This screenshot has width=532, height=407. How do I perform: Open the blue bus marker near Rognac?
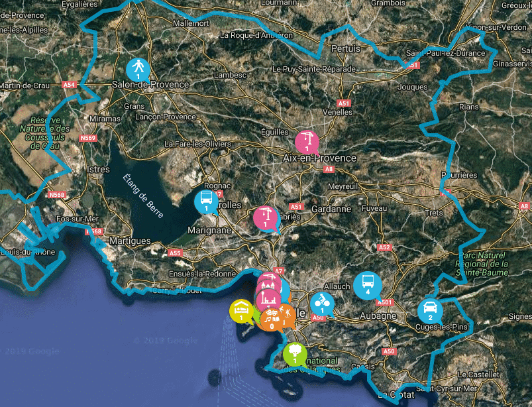tap(206, 202)
